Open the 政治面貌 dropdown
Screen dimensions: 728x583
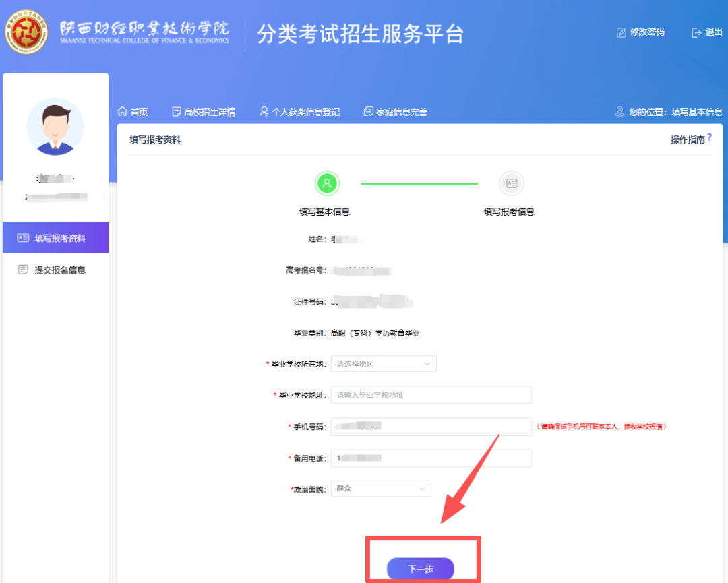click(381, 488)
